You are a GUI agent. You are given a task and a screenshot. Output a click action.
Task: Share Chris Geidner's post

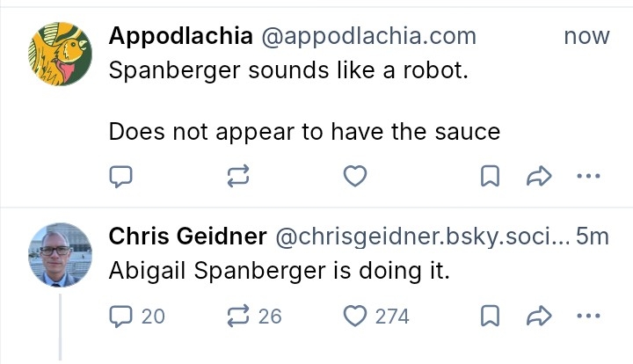(536, 316)
